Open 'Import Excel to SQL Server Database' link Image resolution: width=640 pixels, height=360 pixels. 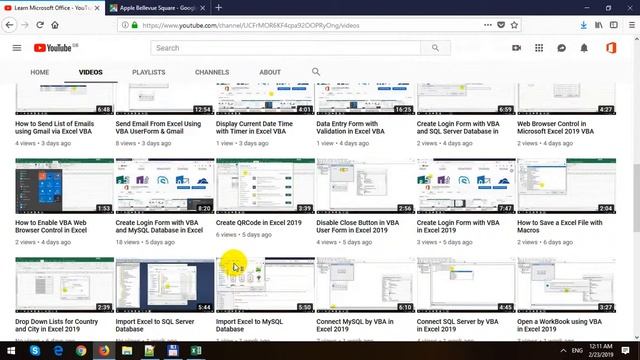click(x=155, y=325)
